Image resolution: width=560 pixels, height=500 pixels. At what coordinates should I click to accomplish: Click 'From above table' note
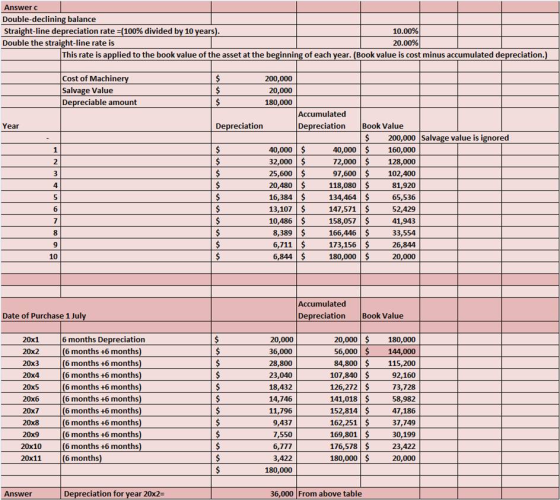tap(330, 494)
